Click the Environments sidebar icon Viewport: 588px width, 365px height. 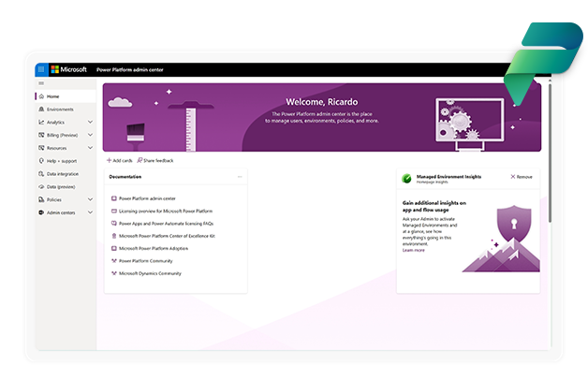pos(41,109)
